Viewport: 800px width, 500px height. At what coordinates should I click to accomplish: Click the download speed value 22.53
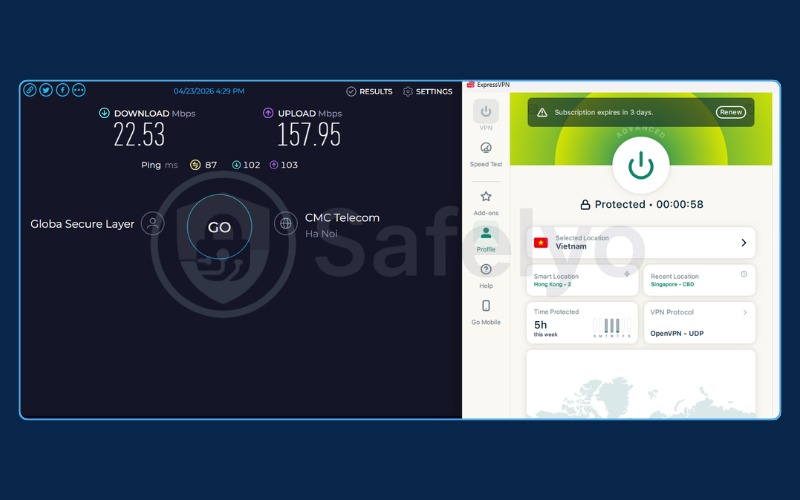(139, 135)
